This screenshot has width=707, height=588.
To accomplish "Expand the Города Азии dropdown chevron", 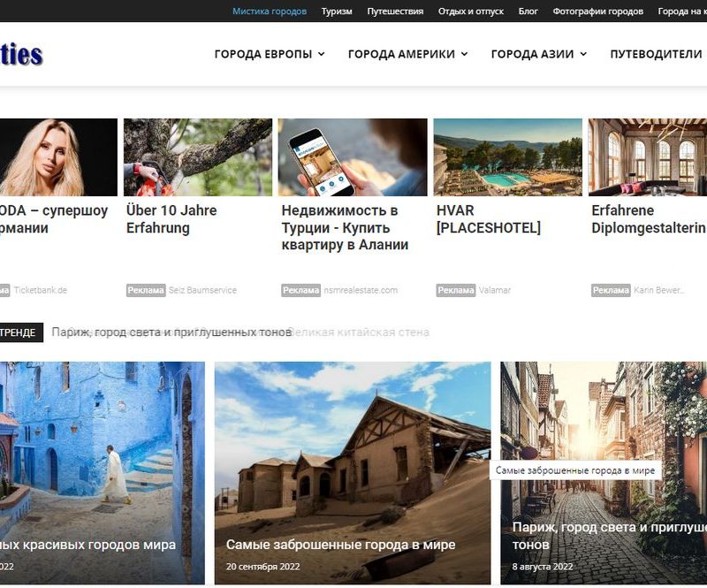I will coord(583,54).
